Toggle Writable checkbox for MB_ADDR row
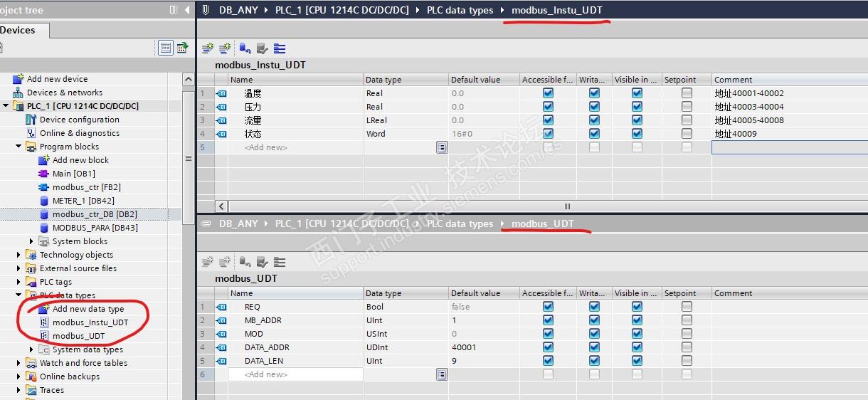This screenshot has width=868, height=400. [x=594, y=320]
